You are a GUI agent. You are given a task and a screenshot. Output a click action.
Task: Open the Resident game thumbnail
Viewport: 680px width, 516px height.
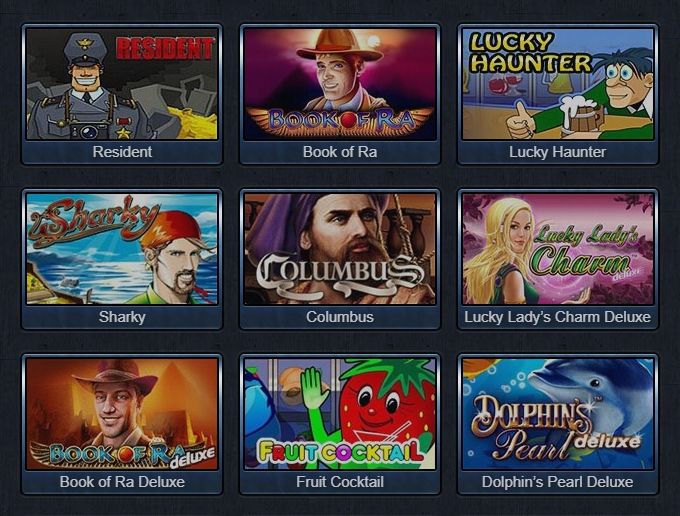pos(122,84)
